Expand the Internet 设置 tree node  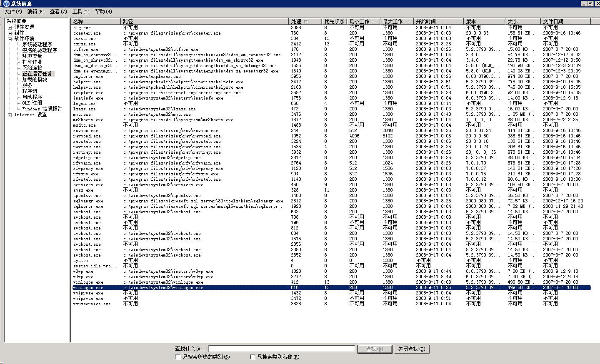[x=10, y=115]
